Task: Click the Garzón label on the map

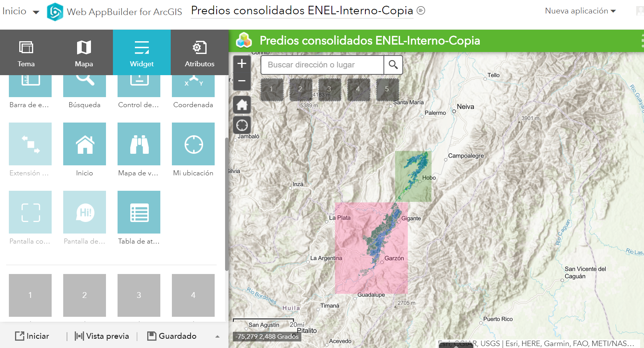Action: pos(394,258)
